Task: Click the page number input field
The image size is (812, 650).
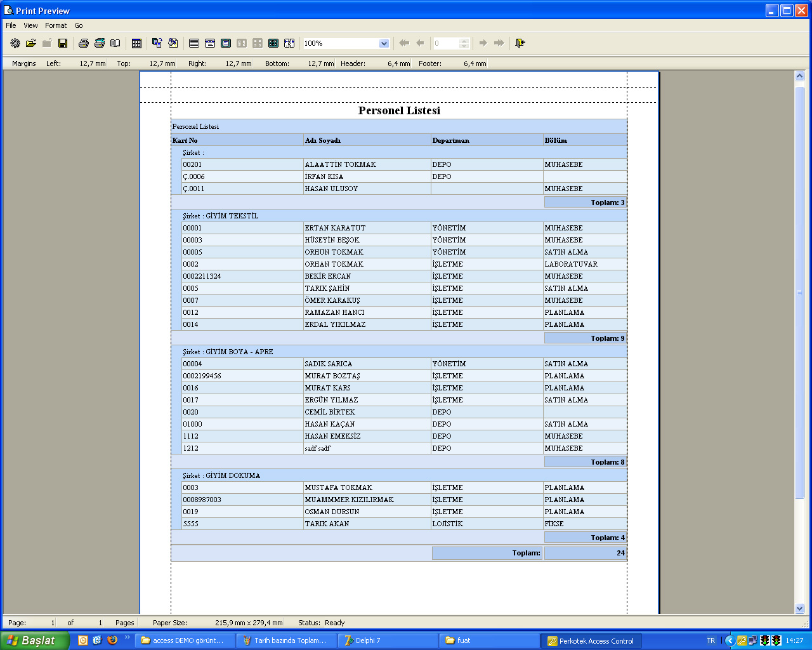Action: [446, 43]
